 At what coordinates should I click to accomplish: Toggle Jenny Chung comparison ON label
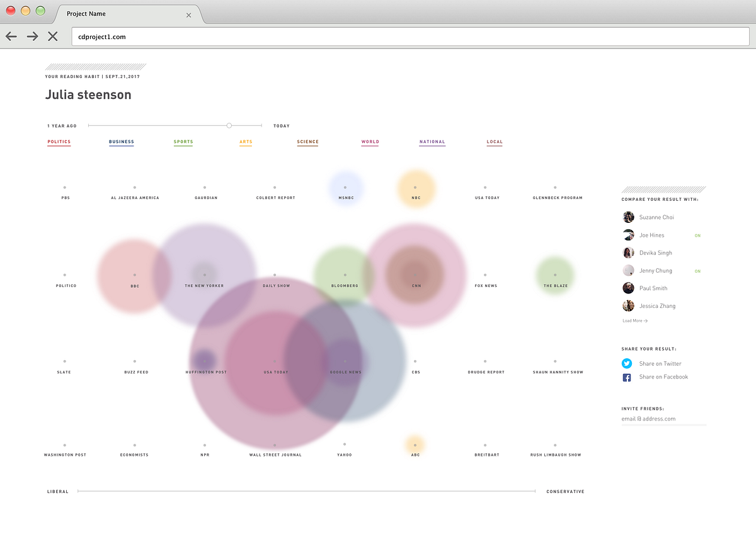(697, 271)
